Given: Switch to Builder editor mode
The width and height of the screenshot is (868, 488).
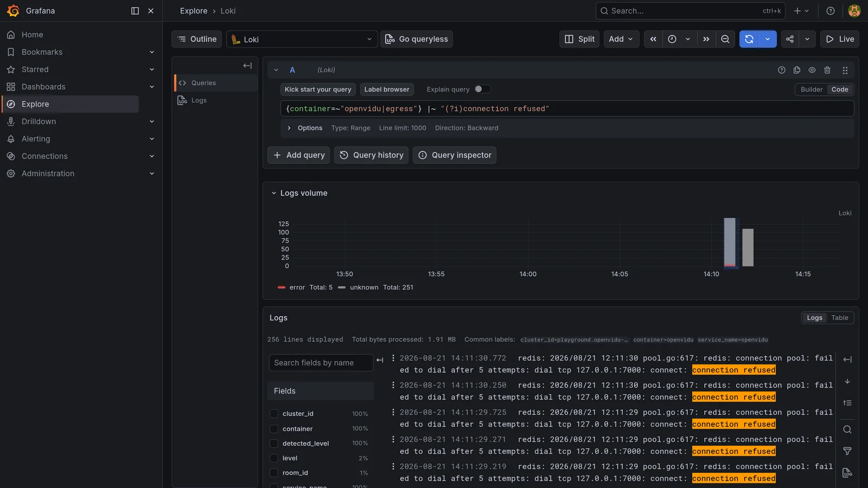Looking at the screenshot, I should click(812, 89).
